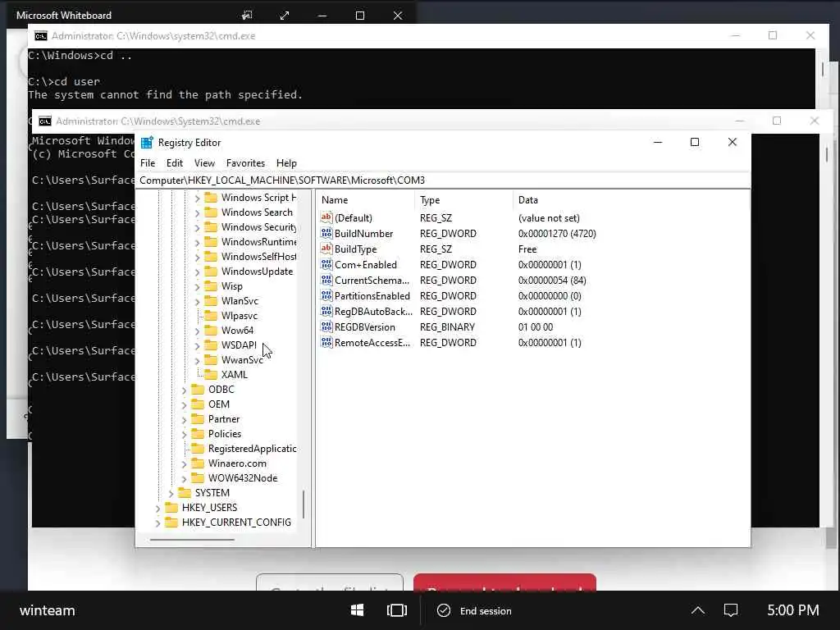Click the tree pane vertical scrollbar thumb
Viewport: 840px width, 630px height.
(x=304, y=504)
